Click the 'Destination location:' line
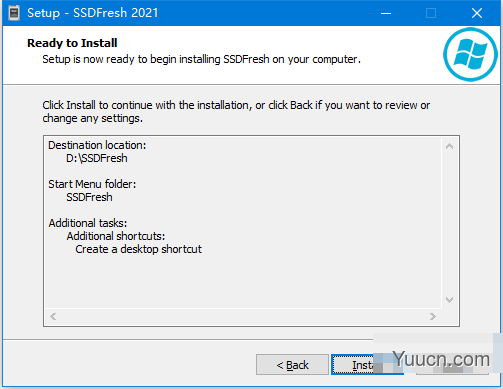The image size is (503, 389). (x=97, y=145)
